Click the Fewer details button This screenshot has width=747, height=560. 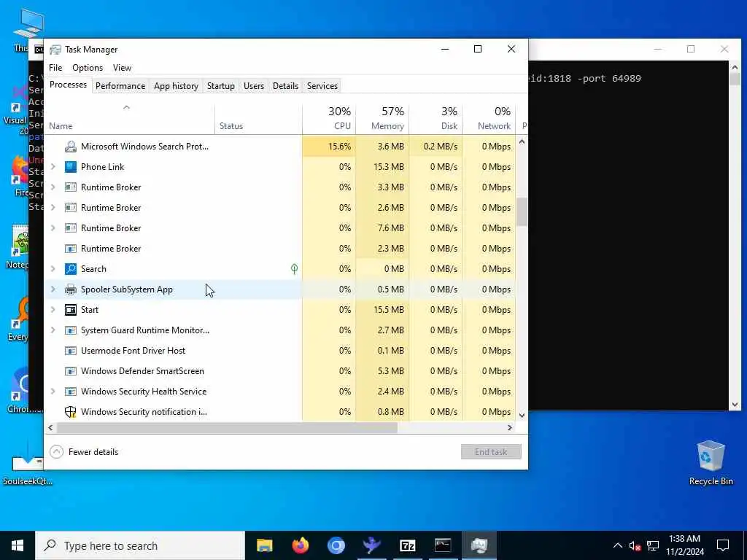coord(85,452)
